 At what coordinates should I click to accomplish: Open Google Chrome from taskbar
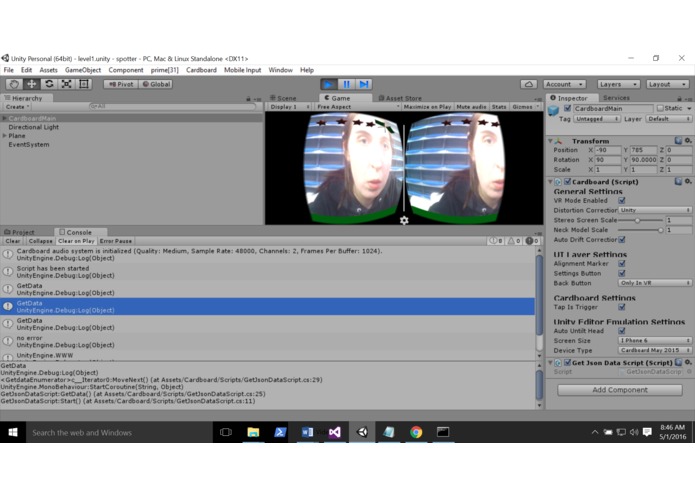pos(416,432)
